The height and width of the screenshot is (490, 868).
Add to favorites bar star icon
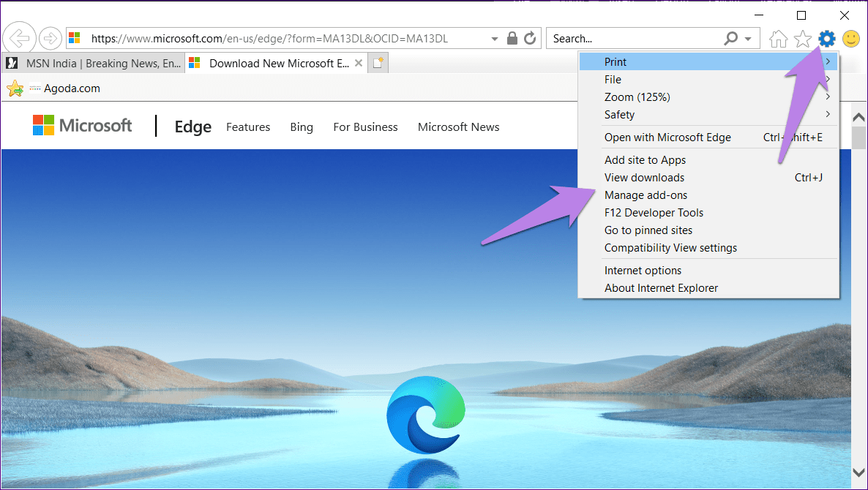[15, 89]
